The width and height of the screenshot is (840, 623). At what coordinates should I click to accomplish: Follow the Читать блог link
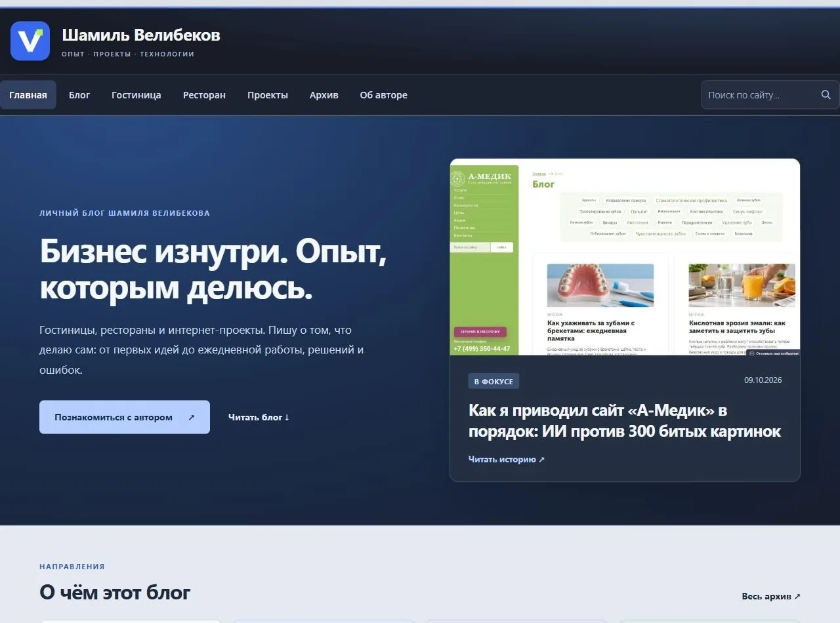(x=259, y=417)
